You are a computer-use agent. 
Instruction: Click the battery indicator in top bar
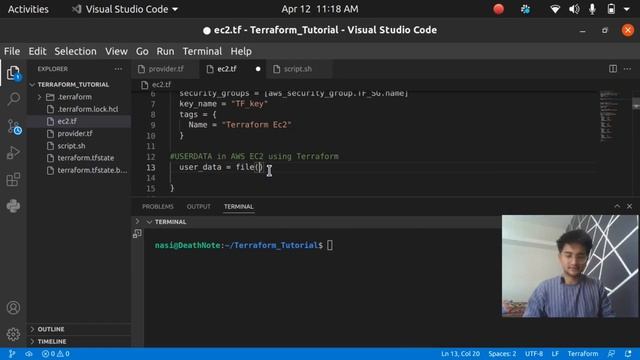[611, 9]
